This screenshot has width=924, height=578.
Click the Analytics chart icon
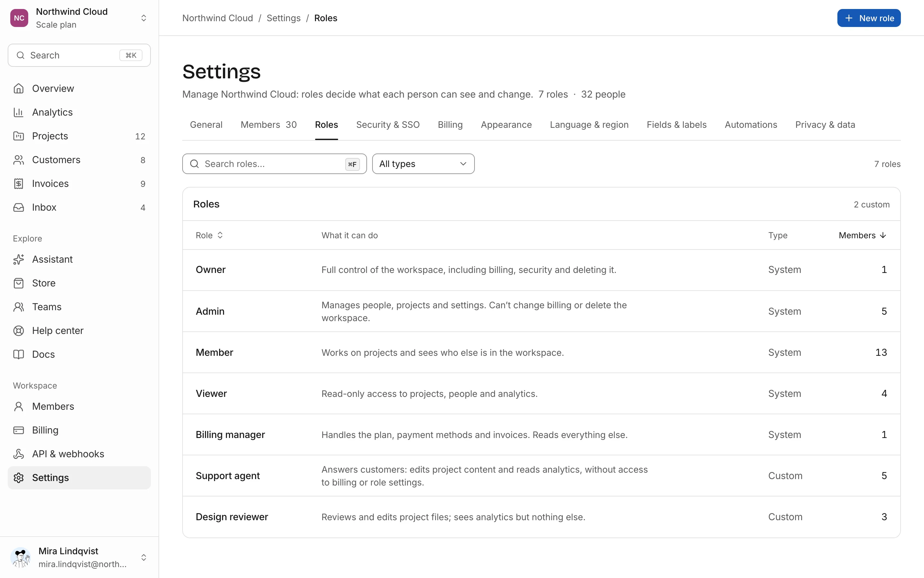click(18, 112)
